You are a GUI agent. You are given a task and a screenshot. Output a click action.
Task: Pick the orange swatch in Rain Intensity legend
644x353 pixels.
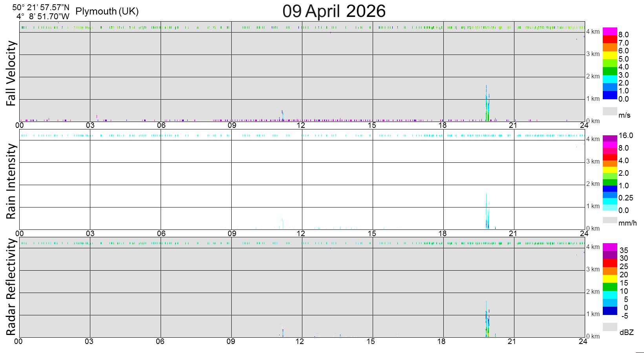click(610, 164)
